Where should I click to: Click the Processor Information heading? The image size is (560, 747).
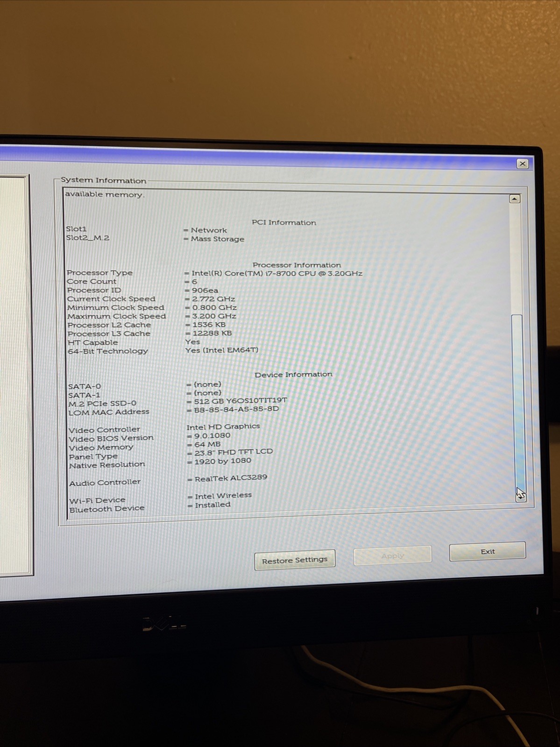tap(297, 265)
